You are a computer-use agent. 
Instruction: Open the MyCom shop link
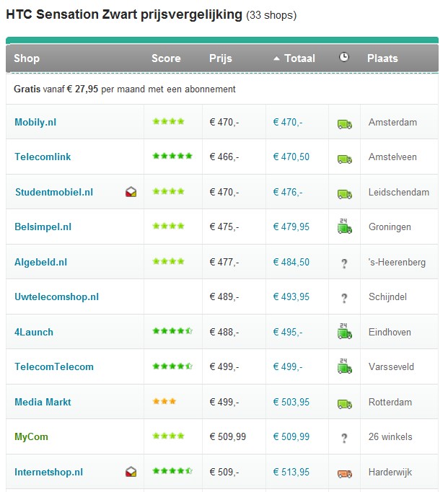point(31,437)
